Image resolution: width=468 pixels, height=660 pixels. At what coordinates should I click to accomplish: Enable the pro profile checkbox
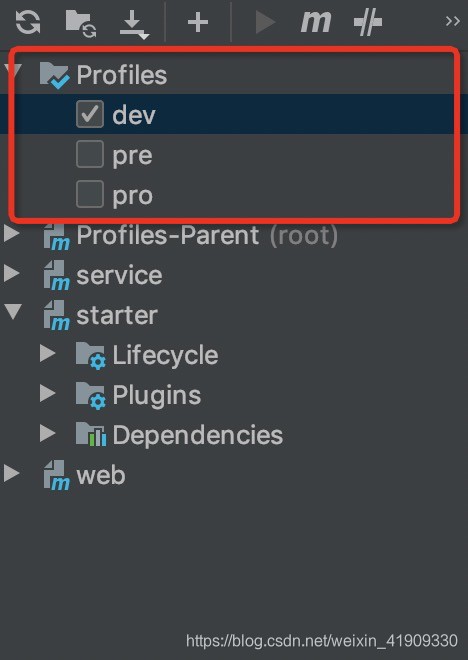[90, 194]
